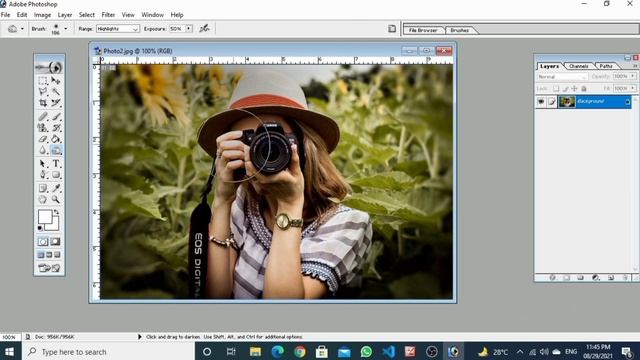The width and height of the screenshot is (640, 360).
Task: Open the Select menu
Action: (87, 15)
